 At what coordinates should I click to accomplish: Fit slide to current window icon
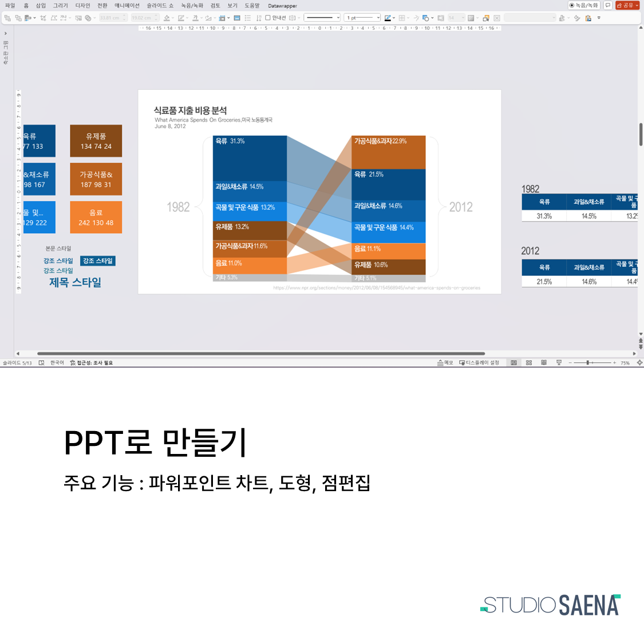[639, 363]
